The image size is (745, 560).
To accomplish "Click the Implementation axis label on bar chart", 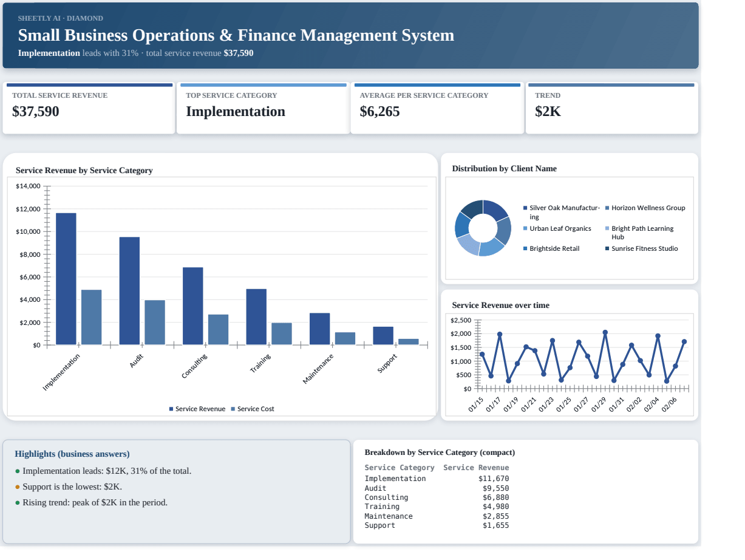I will pos(61,372).
